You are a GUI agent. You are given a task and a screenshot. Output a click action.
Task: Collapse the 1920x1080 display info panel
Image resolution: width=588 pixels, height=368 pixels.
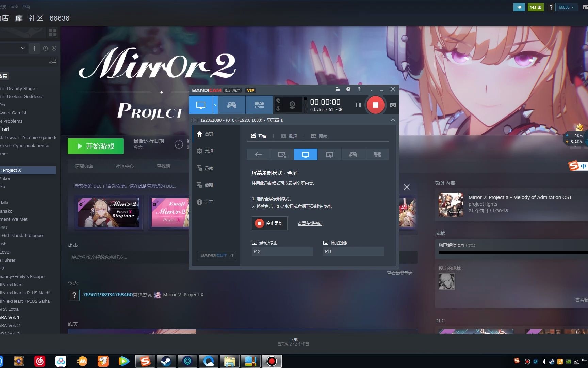coord(393,120)
